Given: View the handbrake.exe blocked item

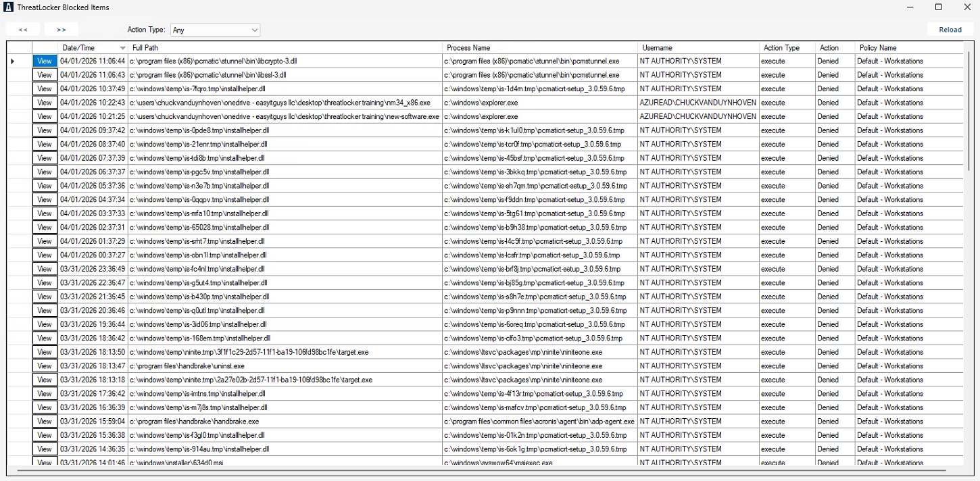Looking at the screenshot, I should (45, 422).
